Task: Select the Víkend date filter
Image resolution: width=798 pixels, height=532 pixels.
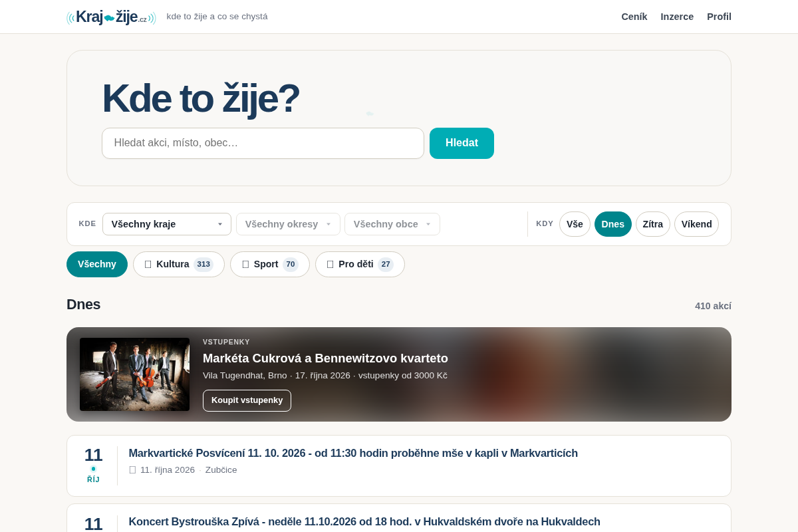Action: (x=696, y=224)
